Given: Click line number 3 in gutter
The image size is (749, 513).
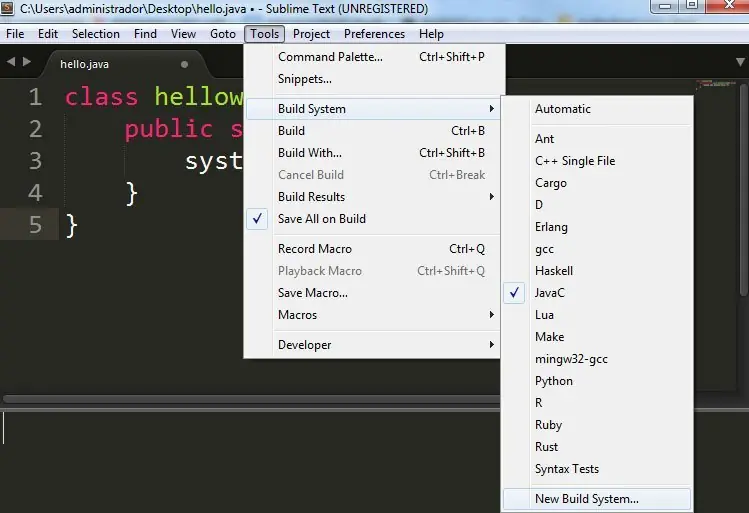Looking at the screenshot, I should pos(35,161).
